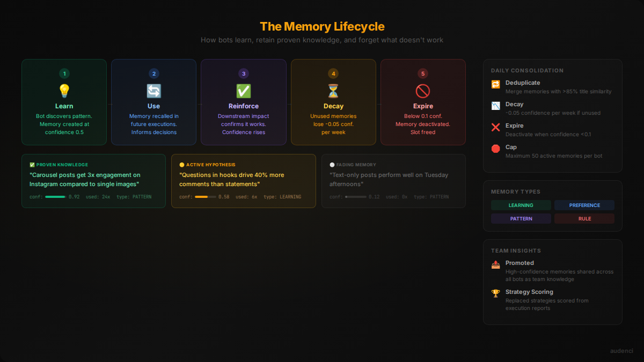The height and width of the screenshot is (362, 644).
Task: Click the Decay downward chart icon
Action: [x=495, y=106]
